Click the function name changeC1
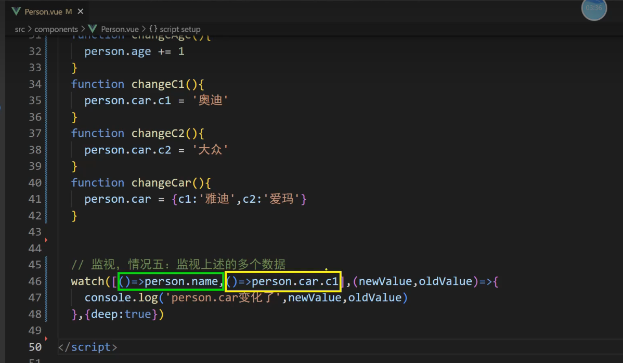This screenshot has width=623, height=364. tap(158, 84)
